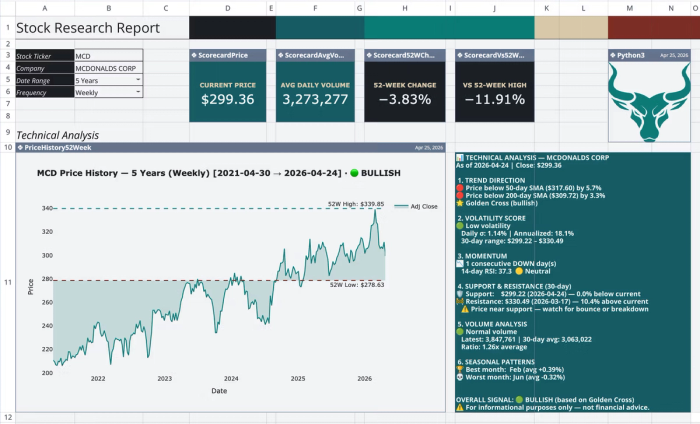Select column L header

coord(583,8)
